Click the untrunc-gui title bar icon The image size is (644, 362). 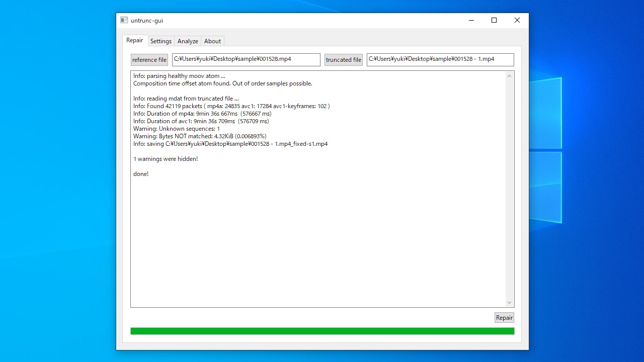124,21
